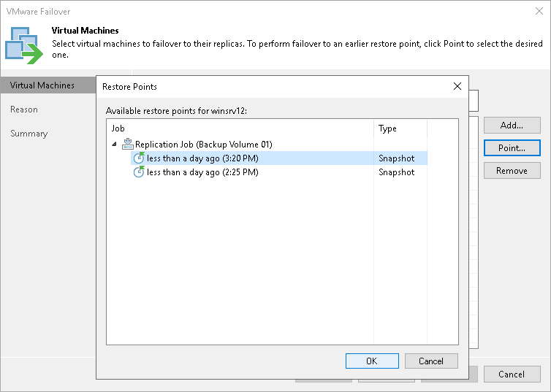Go to the Reason wizard step
The width and height of the screenshot is (551, 392).
[x=24, y=109]
